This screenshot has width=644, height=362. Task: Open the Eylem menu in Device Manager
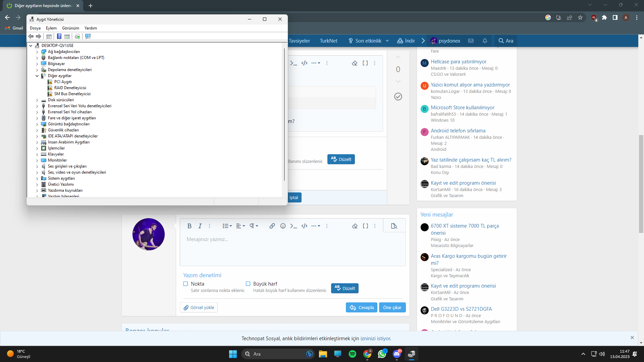point(51,28)
